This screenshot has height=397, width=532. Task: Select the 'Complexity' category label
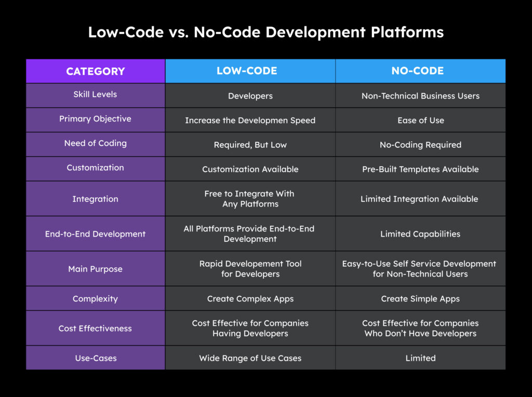pyautogui.click(x=96, y=299)
